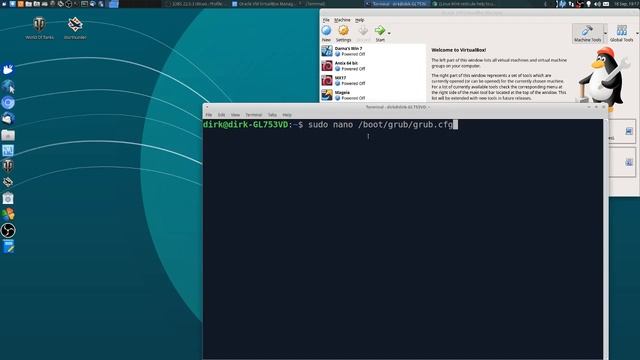Click New machine icon in VirtualBox
This screenshot has height=360, width=640.
(326, 33)
